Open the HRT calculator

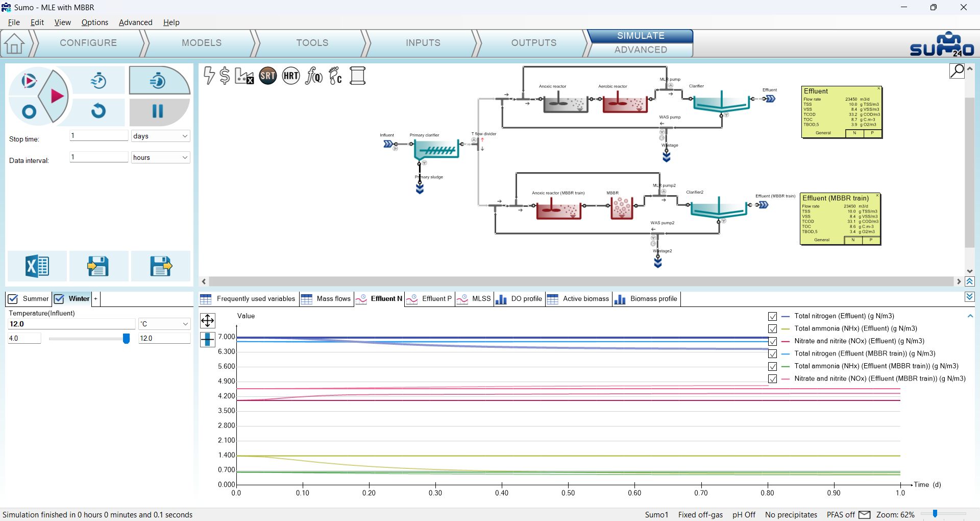[x=291, y=76]
